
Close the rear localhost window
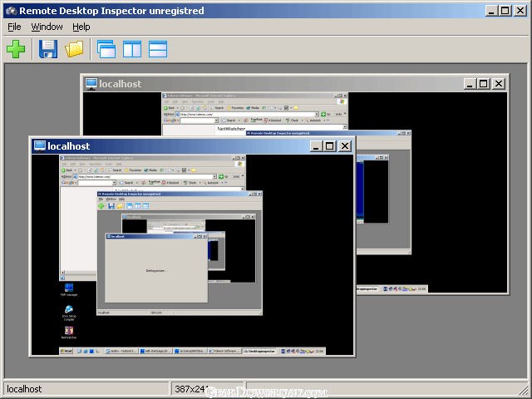coord(499,83)
